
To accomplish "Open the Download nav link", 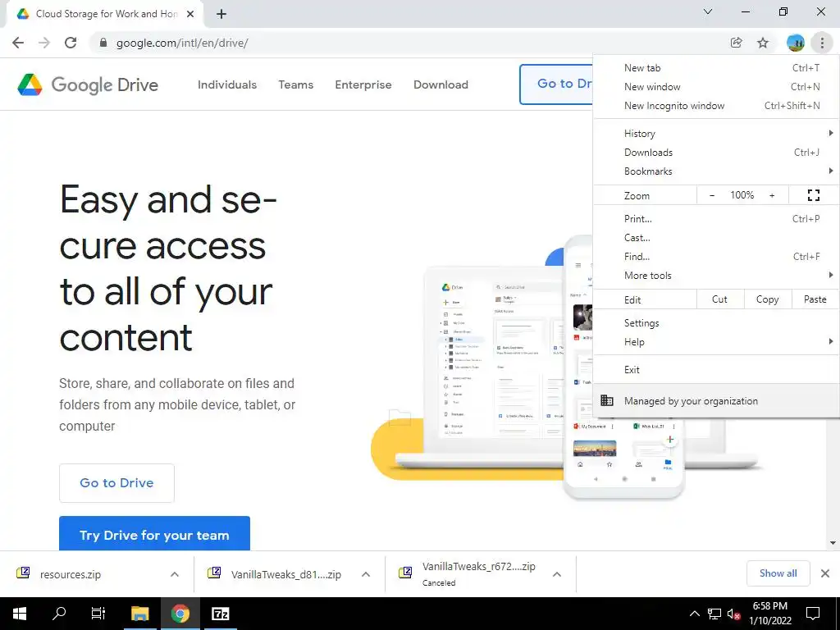I will click(441, 84).
